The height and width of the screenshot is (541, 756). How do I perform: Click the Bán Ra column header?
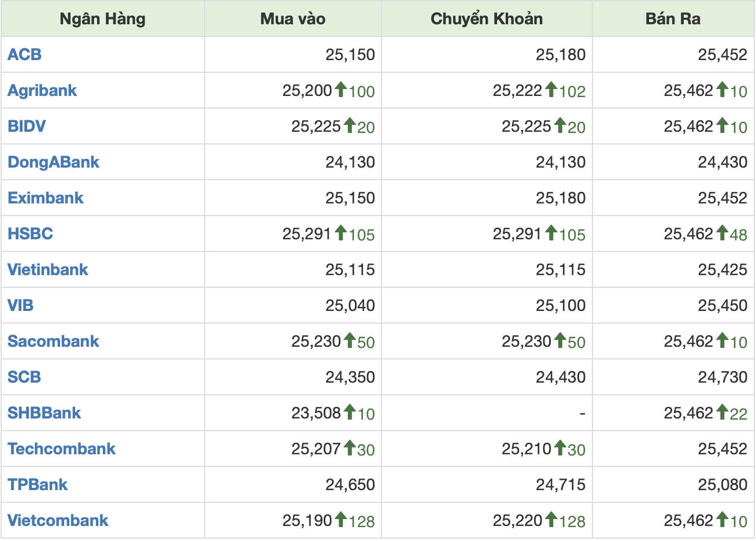pos(673,18)
